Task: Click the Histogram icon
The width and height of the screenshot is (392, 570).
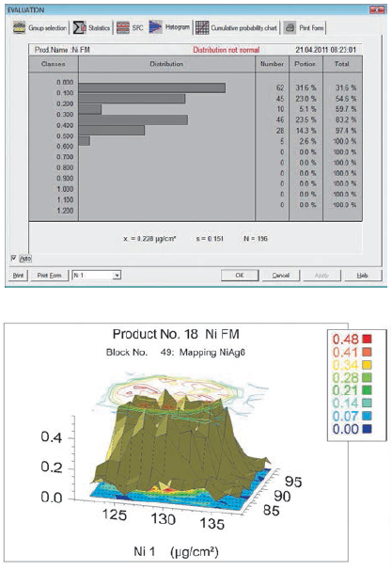Action: tap(155, 27)
